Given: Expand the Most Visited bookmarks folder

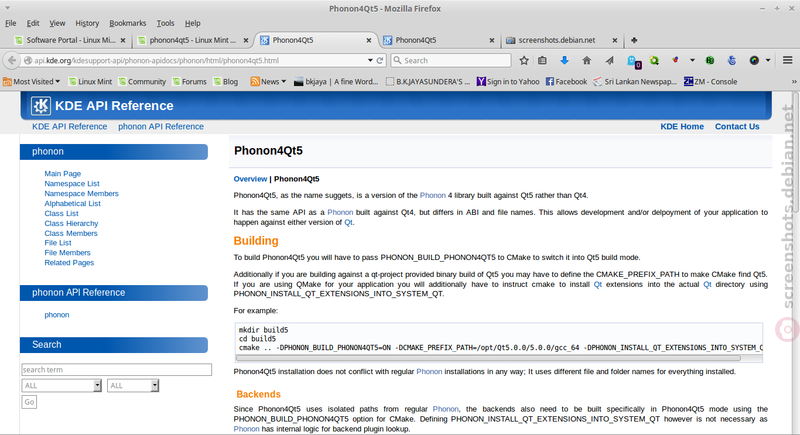Looking at the screenshot, I should tap(32, 82).
